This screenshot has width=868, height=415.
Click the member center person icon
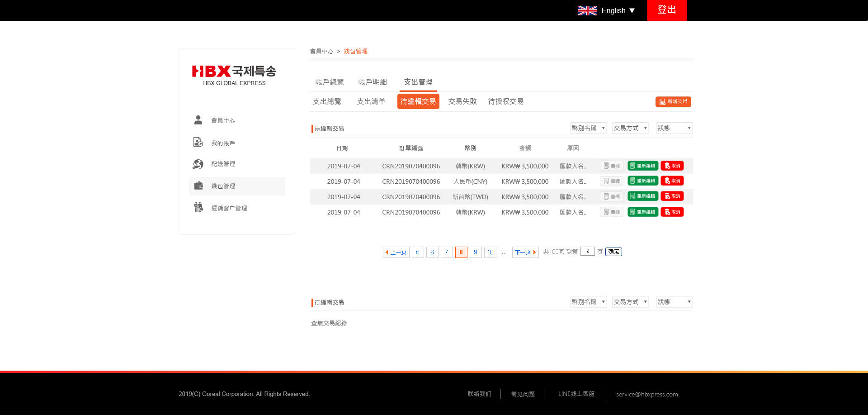coord(198,120)
